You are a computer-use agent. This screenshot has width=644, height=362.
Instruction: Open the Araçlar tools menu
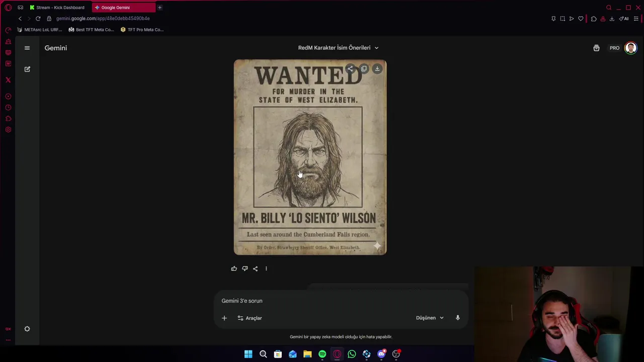tap(250, 318)
